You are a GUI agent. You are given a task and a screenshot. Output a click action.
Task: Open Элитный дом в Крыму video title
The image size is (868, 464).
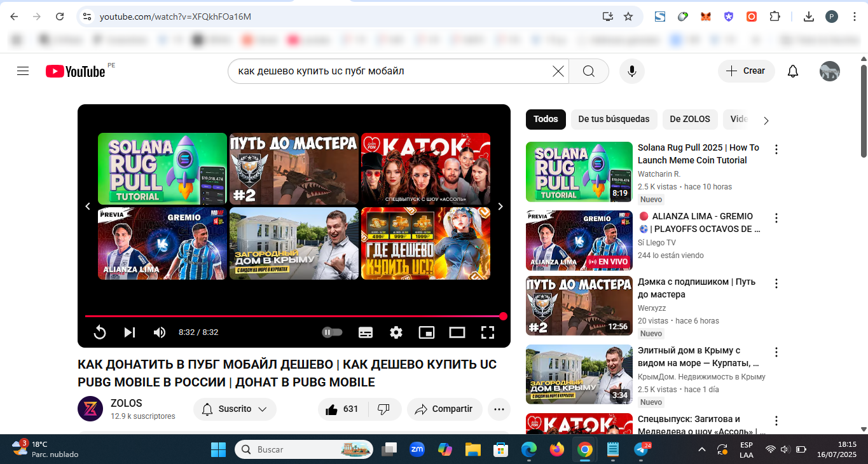(x=698, y=357)
